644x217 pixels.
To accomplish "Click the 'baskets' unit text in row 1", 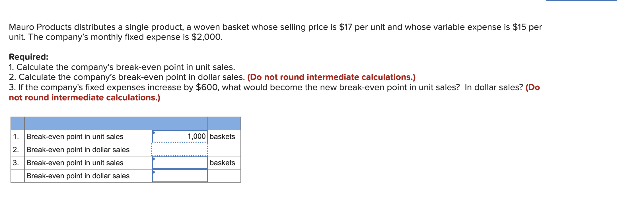I will point(222,136).
